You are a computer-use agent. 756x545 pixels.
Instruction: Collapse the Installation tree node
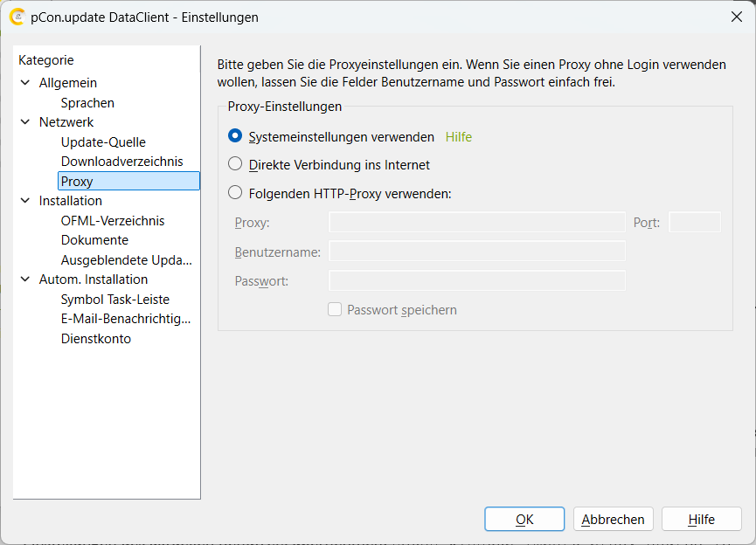25,201
